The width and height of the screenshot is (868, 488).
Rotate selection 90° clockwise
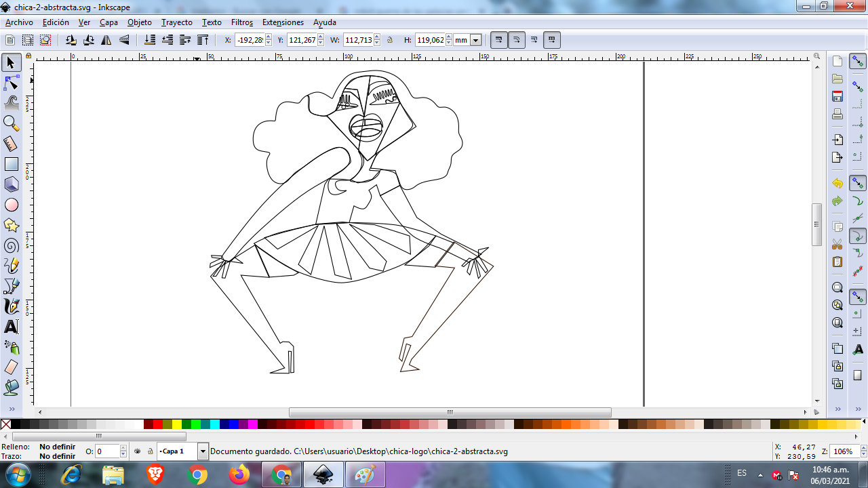point(89,40)
